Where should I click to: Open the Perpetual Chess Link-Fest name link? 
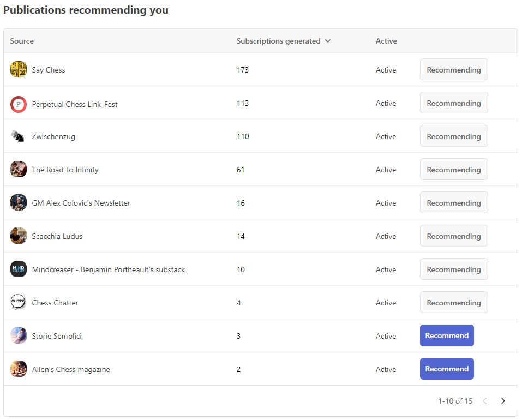(75, 104)
